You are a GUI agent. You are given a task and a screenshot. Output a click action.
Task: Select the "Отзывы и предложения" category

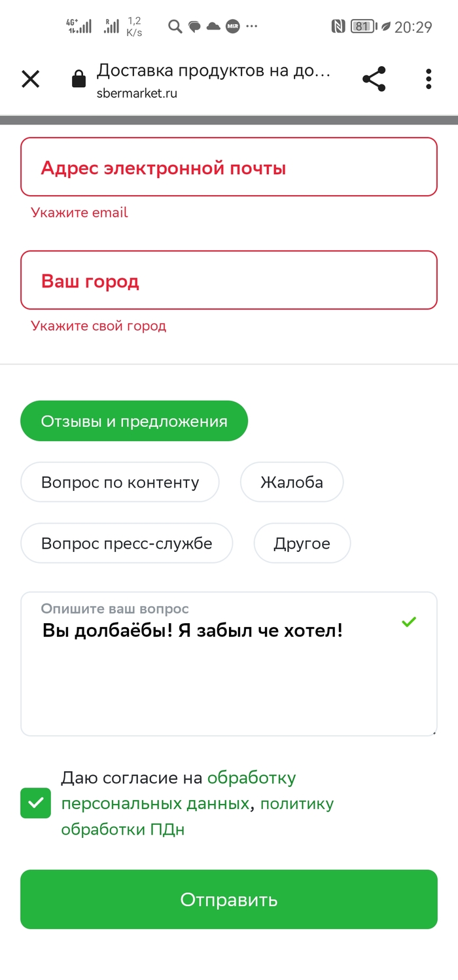point(134,421)
